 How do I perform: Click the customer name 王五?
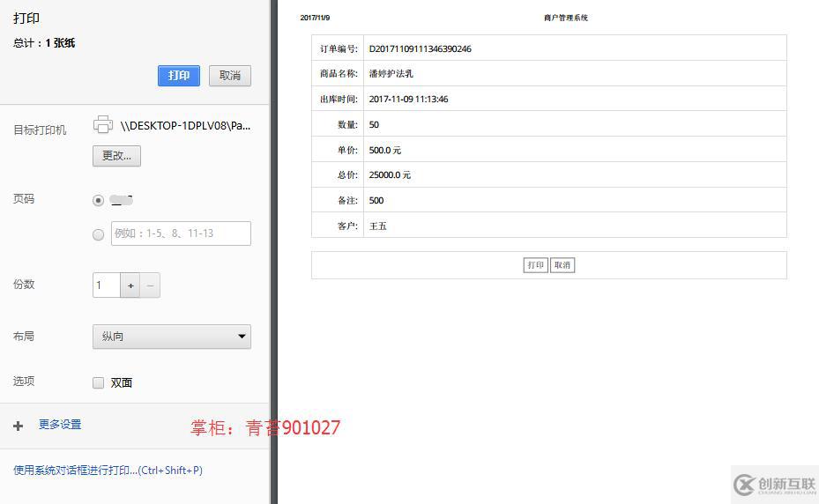point(377,226)
